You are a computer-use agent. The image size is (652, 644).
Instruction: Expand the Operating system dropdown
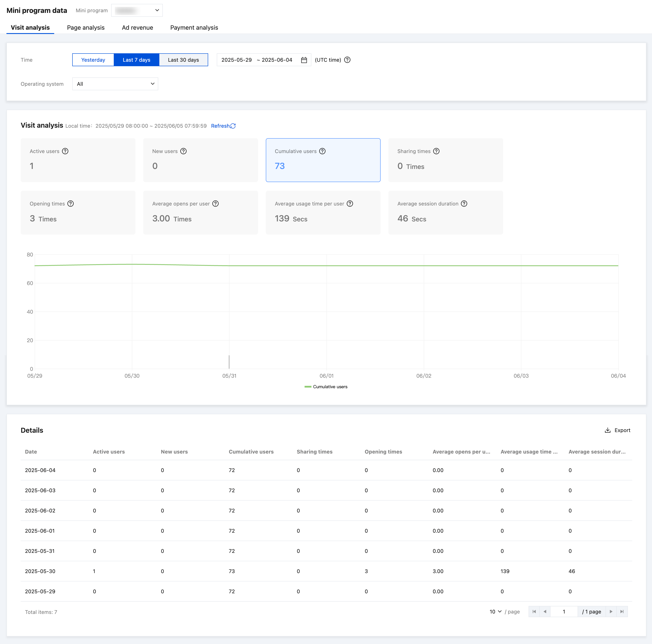(x=115, y=84)
